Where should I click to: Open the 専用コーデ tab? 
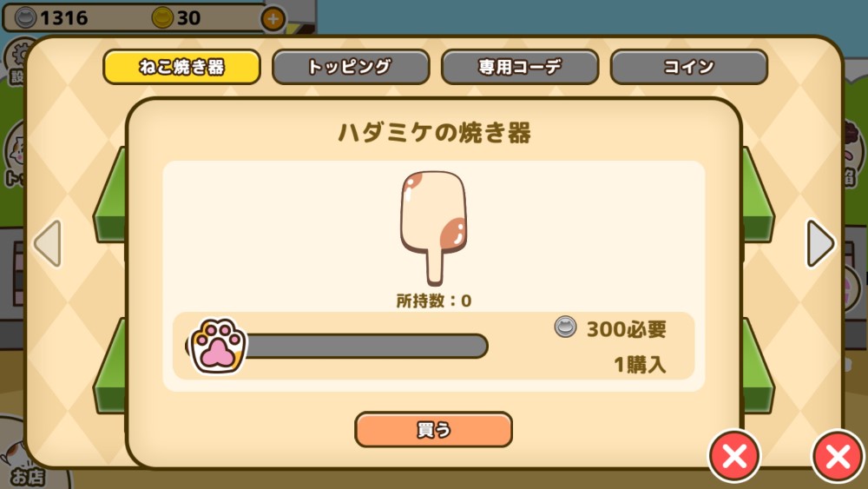(x=520, y=67)
